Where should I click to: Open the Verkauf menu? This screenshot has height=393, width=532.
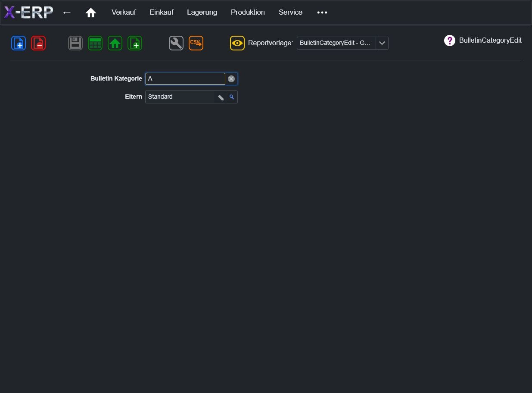[x=124, y=12]
